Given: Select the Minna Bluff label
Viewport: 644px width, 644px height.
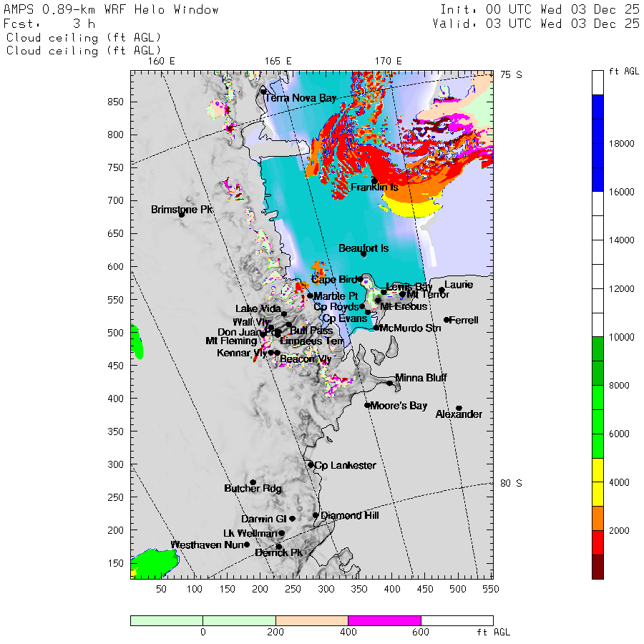Looking at the screenshot, I should click(x=421, y=377).
